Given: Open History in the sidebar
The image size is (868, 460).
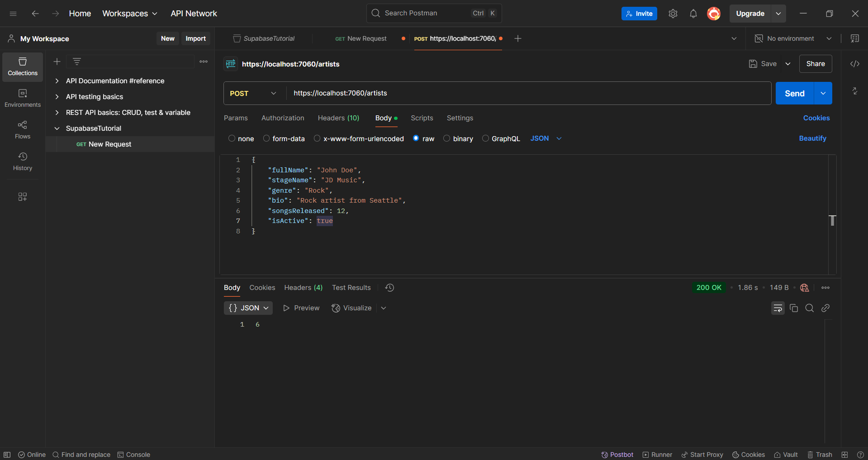Looking at the screenshot, I should 23,161.
